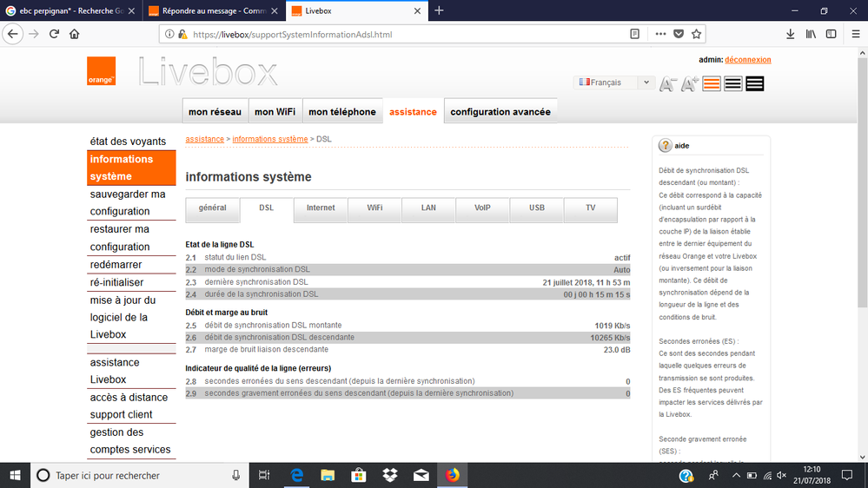This screenshot has width=868, height=488.
Task: Select the black-on-white contrast theme icon
Action: pyautogui.click(x=733, y=83)
